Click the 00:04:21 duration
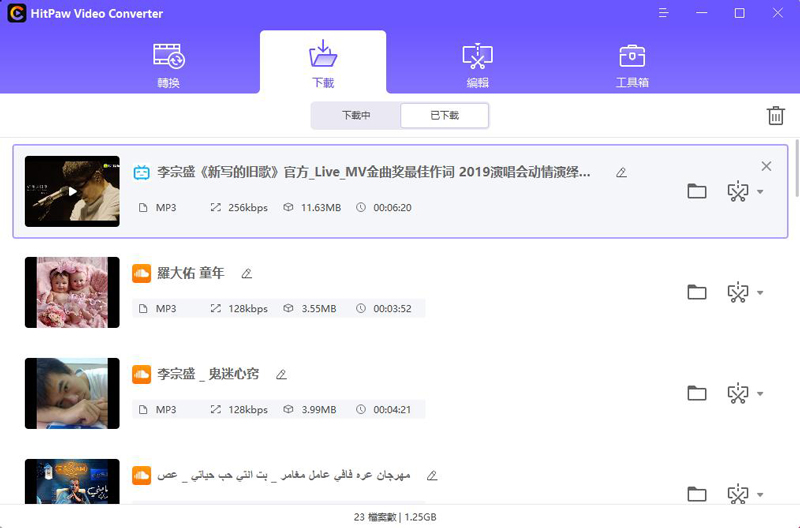 pos(392,410)
